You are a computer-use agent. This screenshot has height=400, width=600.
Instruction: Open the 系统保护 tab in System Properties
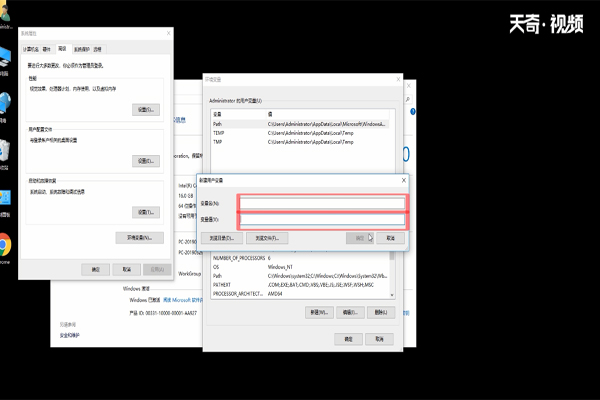(82, 49)
